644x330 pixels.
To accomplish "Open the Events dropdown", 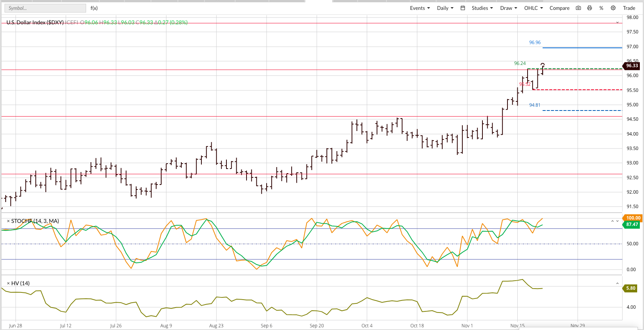I will pyautogui.click(x=420, y=8).
